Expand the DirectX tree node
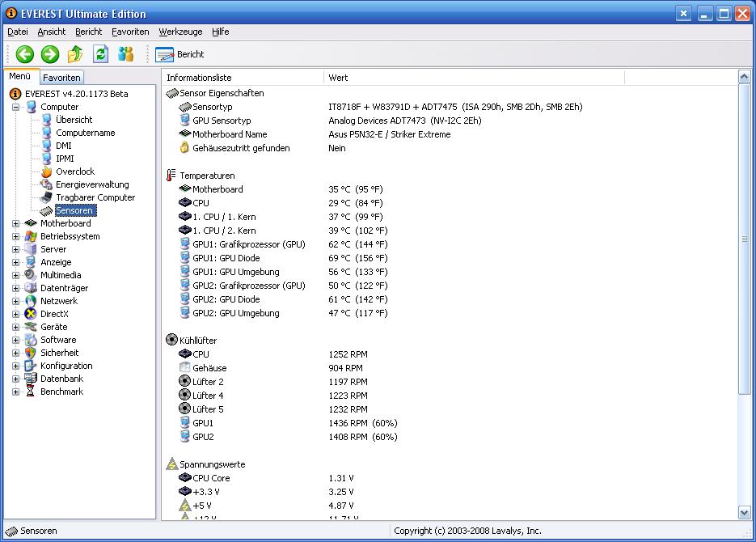The height and width of the screenshot is (542, 756). coord(16,314)
